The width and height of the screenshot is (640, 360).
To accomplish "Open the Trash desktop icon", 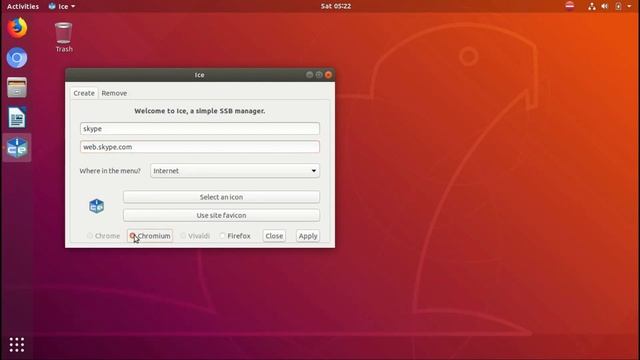I will (64, 38).
